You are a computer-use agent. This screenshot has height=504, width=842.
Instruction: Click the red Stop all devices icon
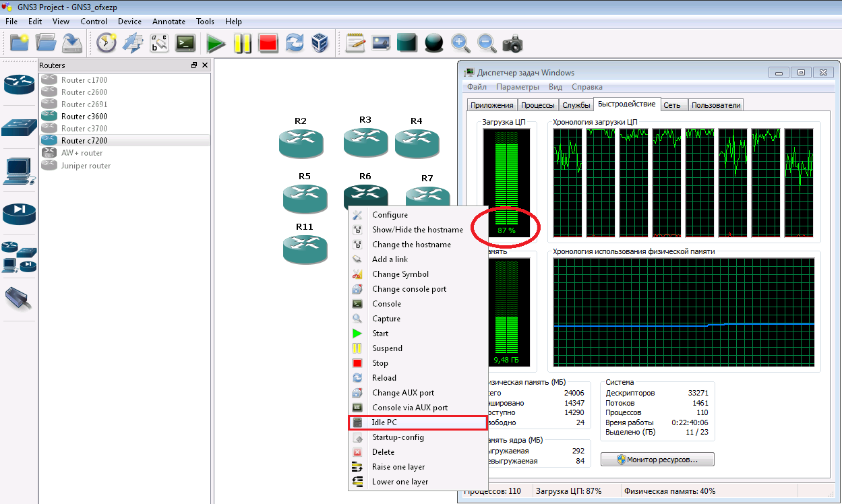pos(268,43)
